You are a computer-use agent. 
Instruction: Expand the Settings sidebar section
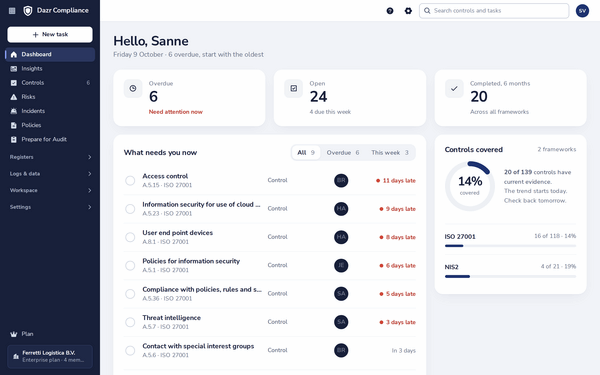tap(51, 207)
